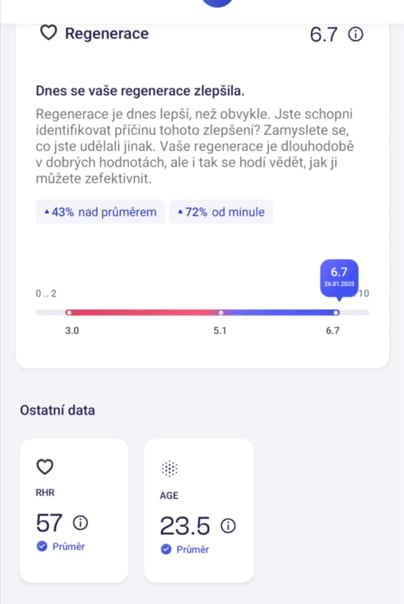This screenshot has width=404, height=604.
Task: Tap the dotted AGE icon
Action: [x=169, y=468]
